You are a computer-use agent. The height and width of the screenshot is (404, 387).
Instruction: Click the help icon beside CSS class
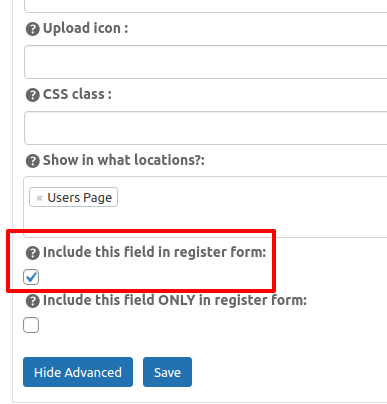tap(33, 95)
